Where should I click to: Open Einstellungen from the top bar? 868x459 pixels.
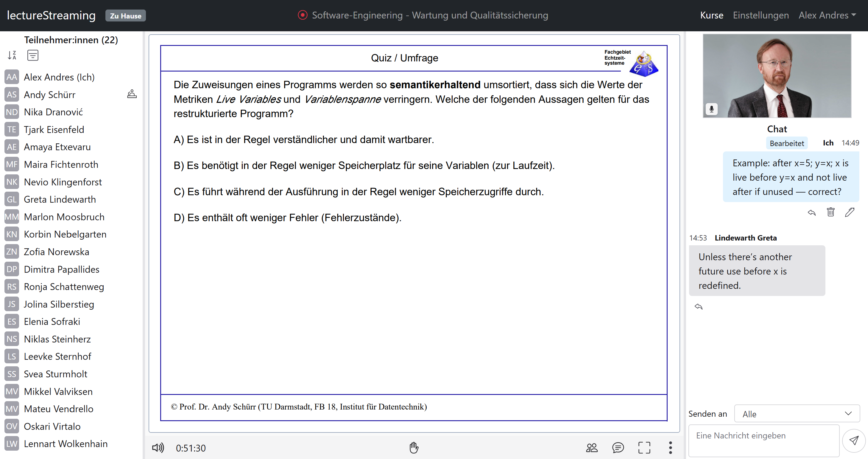tap(761, 15)
